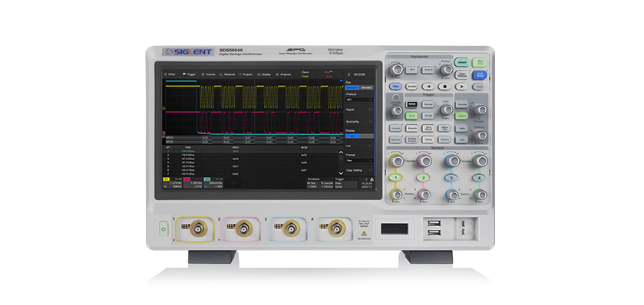The height and width of the screenshot is (305, 644).
Task: Push the trigger Setup button
Action: click(x=411, y=104)
